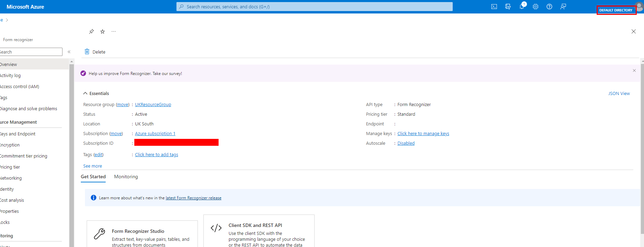
Task: Click the UK South location value
Action: (144, 124)
